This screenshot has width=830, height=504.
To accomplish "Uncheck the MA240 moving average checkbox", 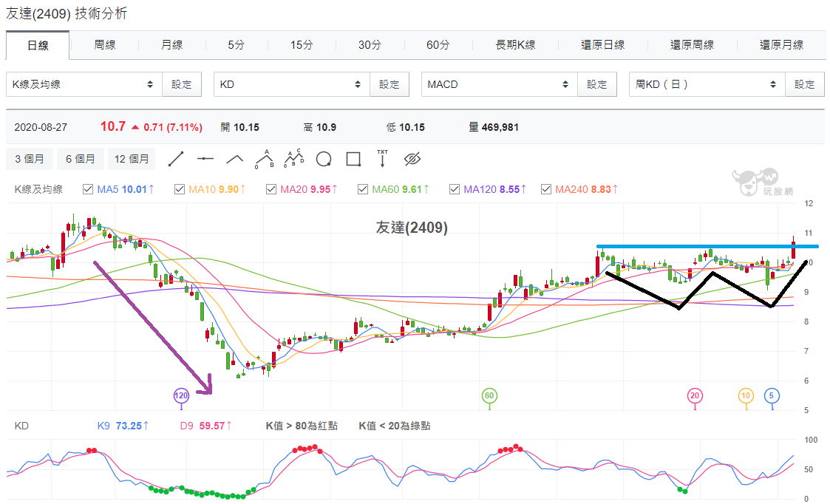I will click(545, 189).
